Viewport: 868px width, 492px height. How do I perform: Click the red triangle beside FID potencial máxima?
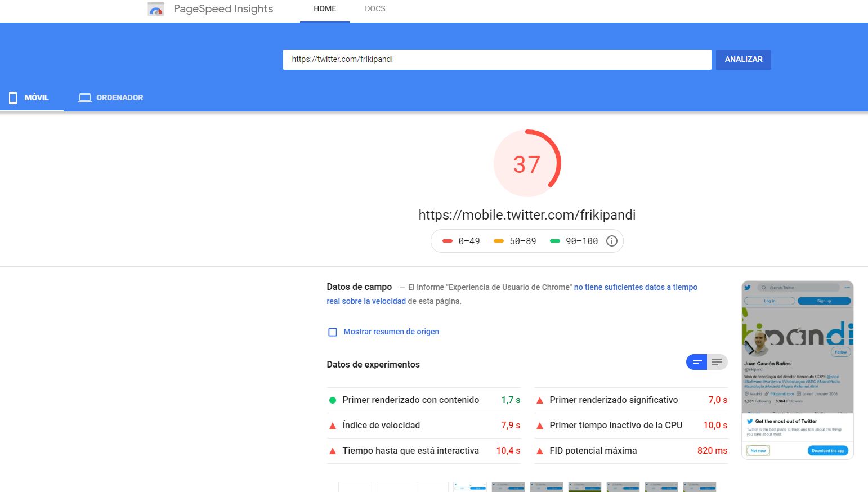coord(540,451)
